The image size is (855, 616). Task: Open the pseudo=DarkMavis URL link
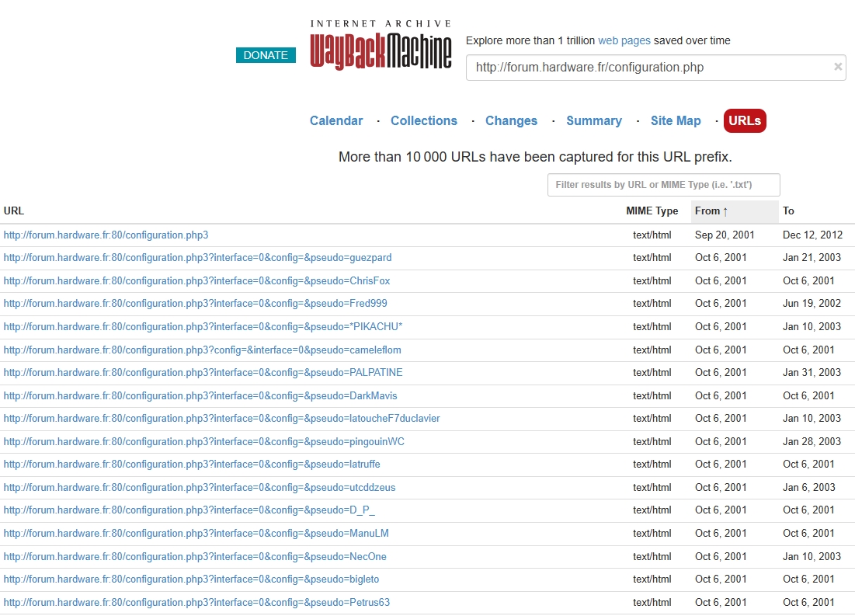(200, 395)
